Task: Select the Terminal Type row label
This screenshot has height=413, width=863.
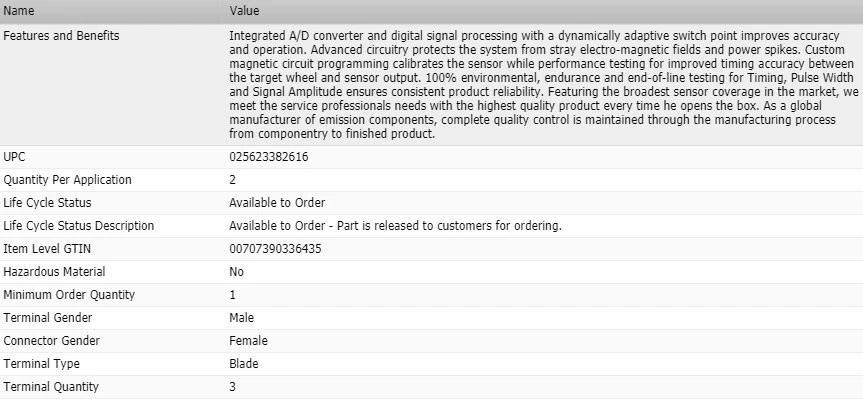Action: pyautogui.click(x=42, y=364)
